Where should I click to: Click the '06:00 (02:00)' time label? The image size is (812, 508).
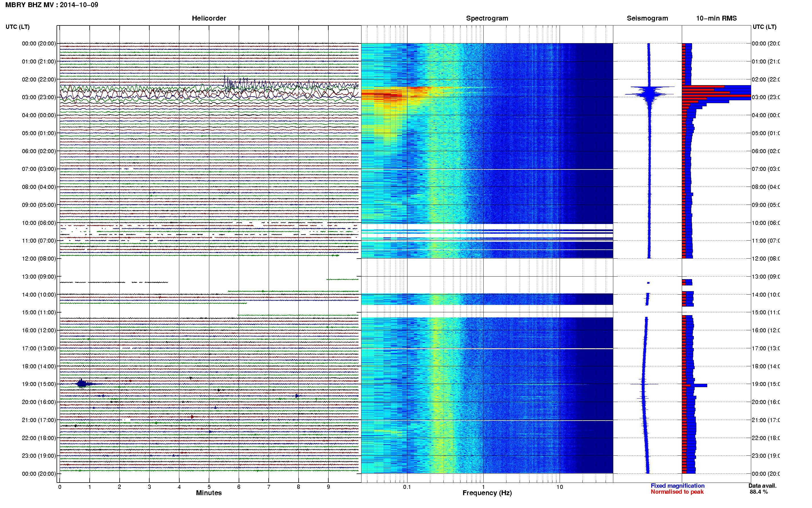point(39,151)
